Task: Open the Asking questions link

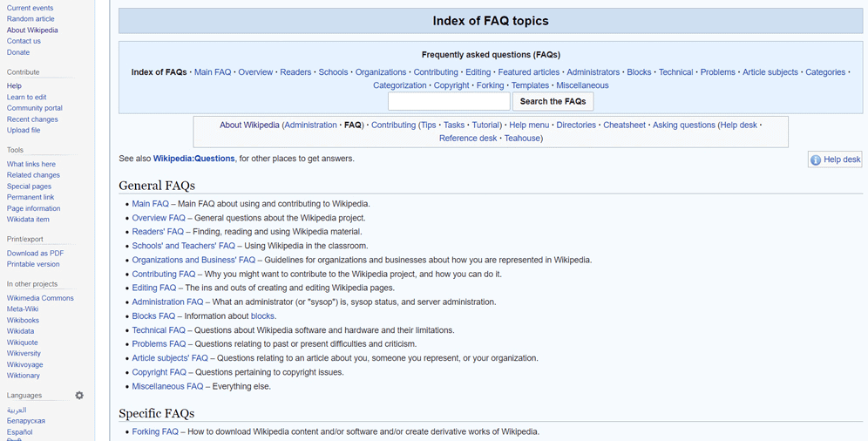Action: click(684, 125)
